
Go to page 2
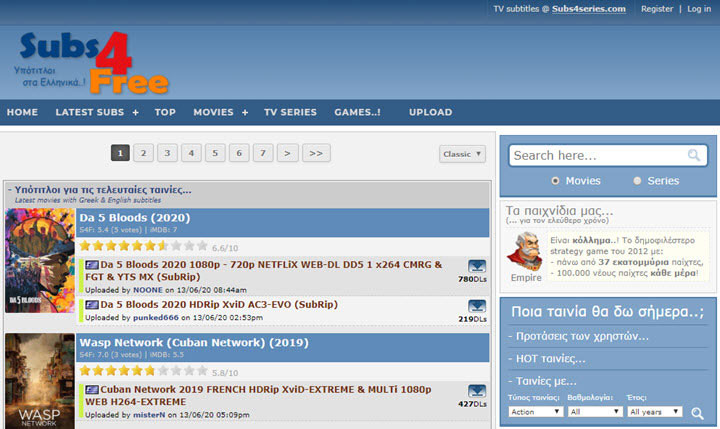(x=144, y=153)
